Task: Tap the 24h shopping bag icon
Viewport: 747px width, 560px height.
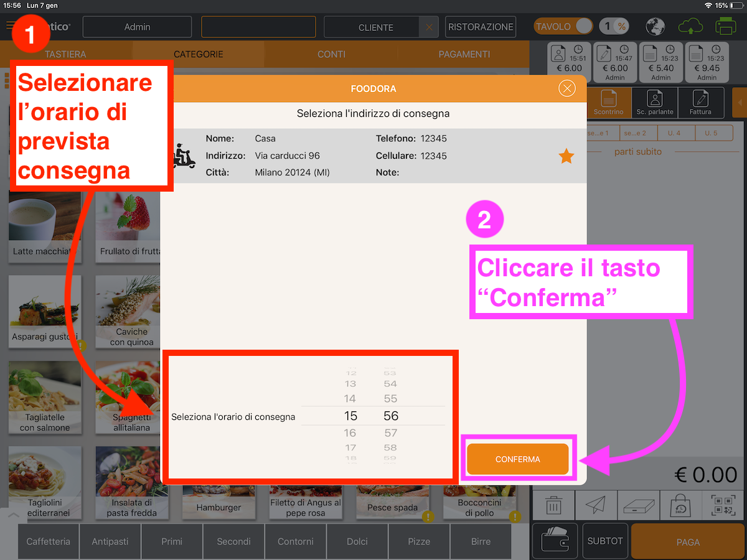Action: (x=680, y=505)
